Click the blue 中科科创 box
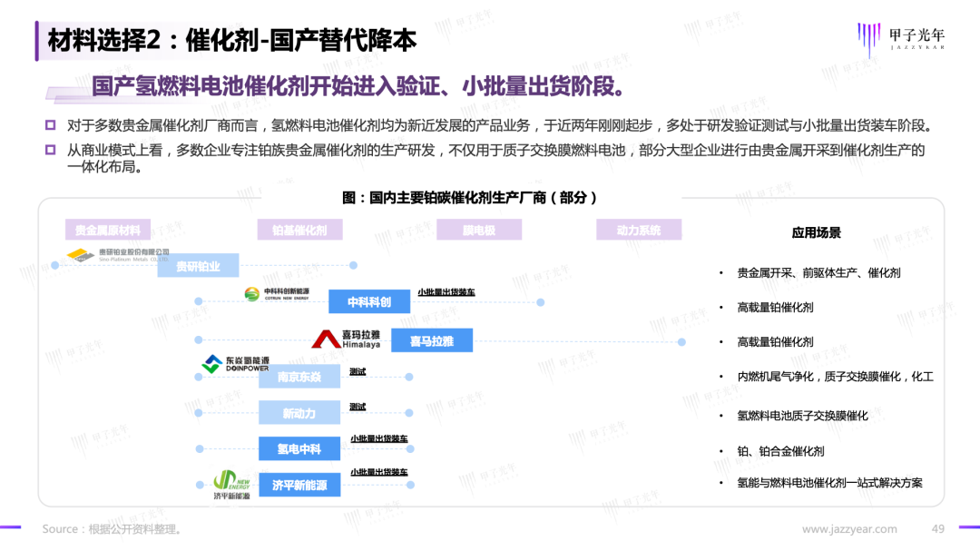The image size is (980, 551). coord(368,302)
